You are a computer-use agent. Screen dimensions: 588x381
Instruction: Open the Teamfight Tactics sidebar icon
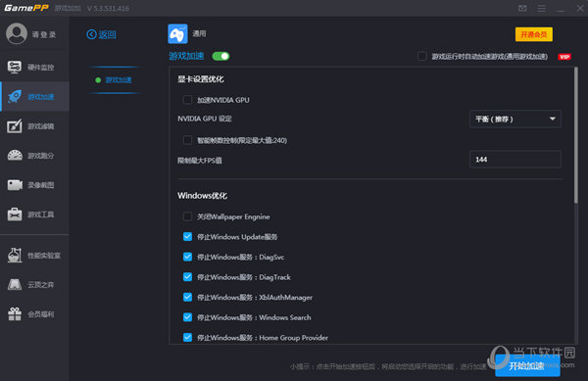point(15,285)
